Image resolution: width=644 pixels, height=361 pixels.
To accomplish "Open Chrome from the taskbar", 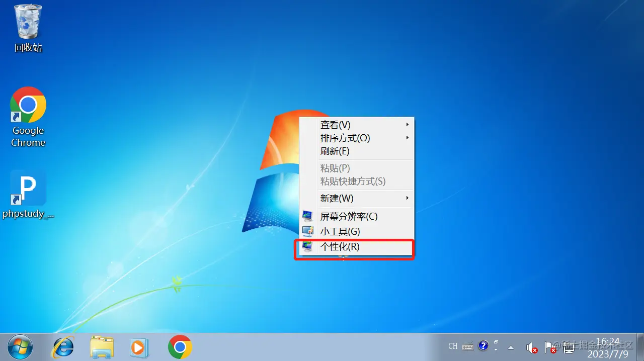I will (180, 347).
